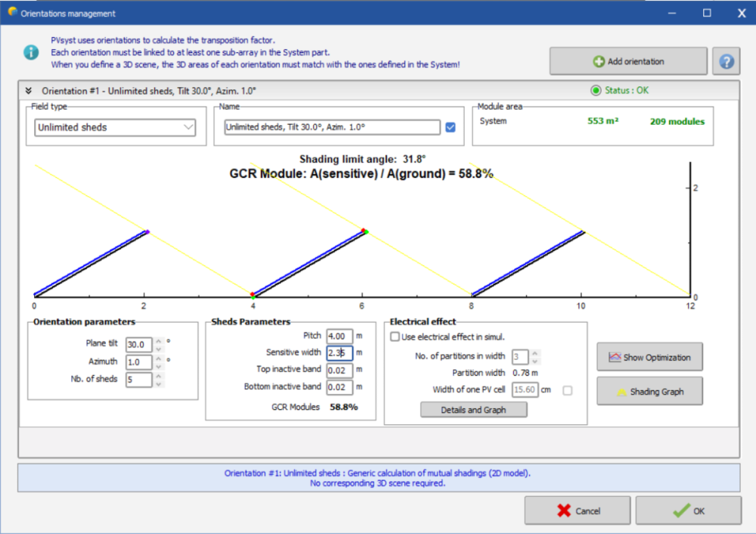Click the info icon beside the description text
The height and width of the screenshot is (534, 756).
[31, 52]
